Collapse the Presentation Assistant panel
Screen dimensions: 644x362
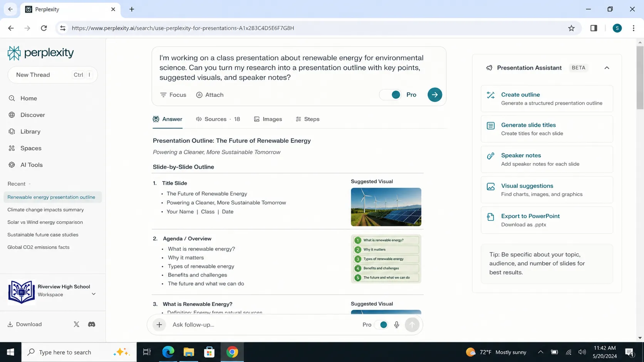(607, 68)
